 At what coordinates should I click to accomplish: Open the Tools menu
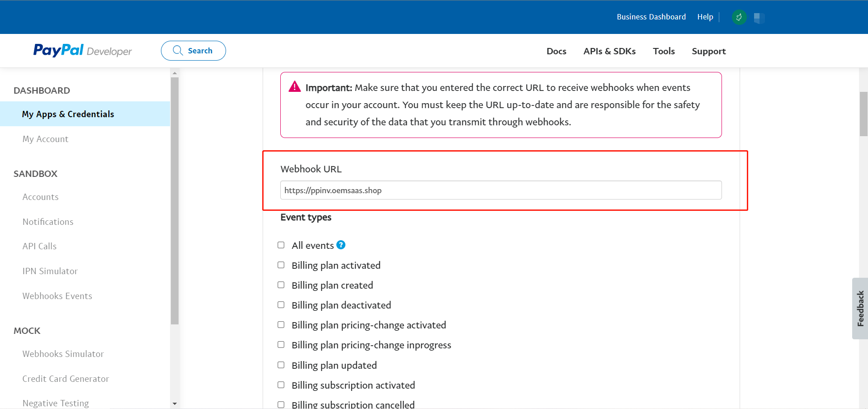tap(664, 51)
